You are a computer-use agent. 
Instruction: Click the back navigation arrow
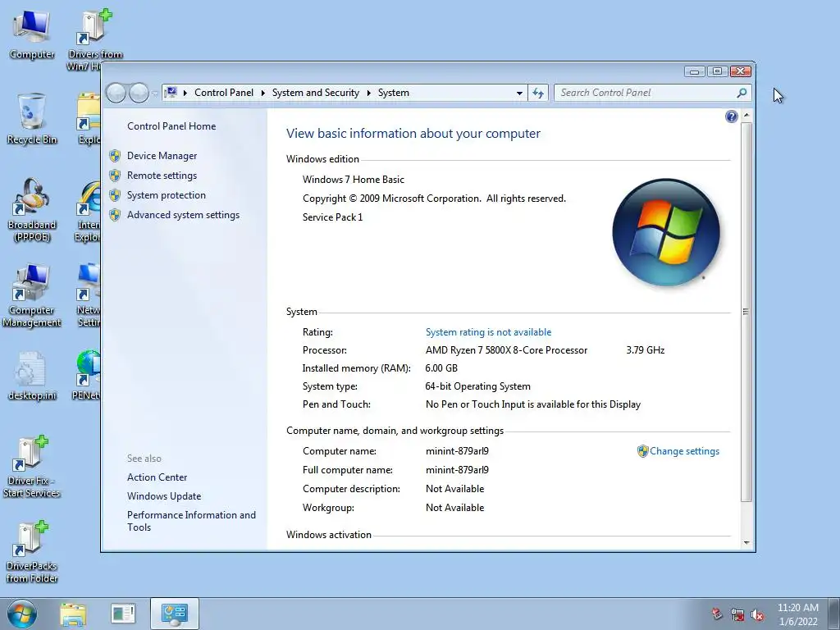pyautogui.click(x=116, y=94)
